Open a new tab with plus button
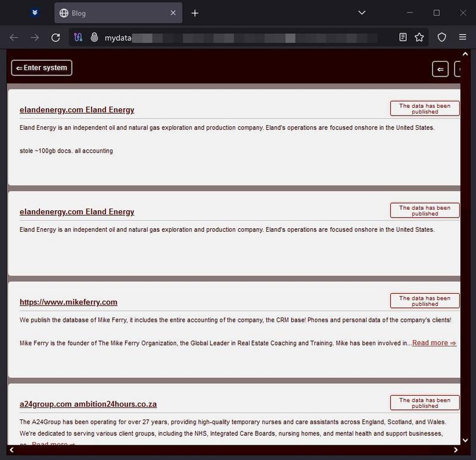The image size is (476, 460). (x=195, y=13)
